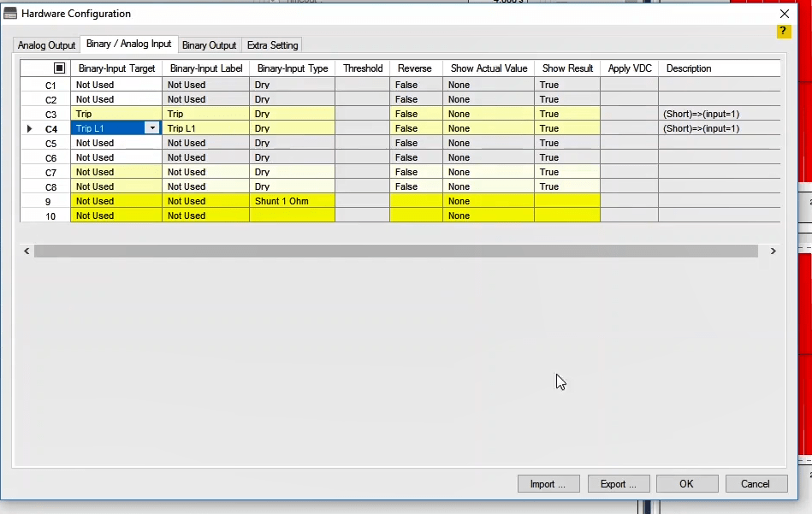Click the Binary-Input Label column header
The width and height of the screenshot is (812, 514).
(x=206, y=68)
